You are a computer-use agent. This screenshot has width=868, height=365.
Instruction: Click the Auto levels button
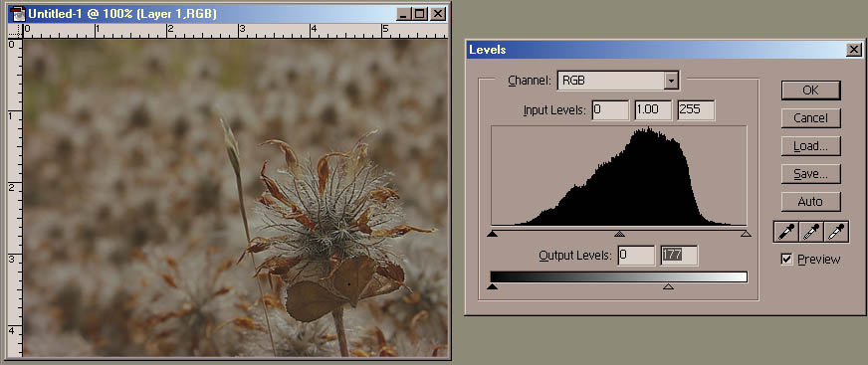[x=810, y=201]
